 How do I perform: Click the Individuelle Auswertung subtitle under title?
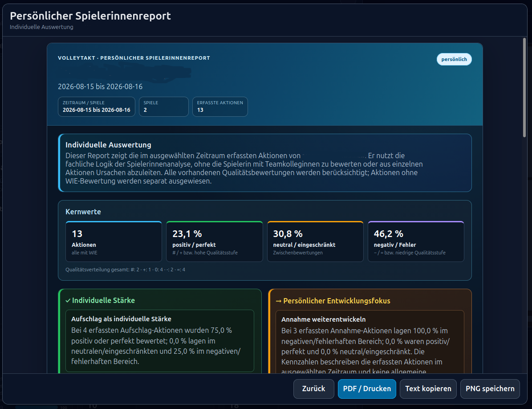41,27
